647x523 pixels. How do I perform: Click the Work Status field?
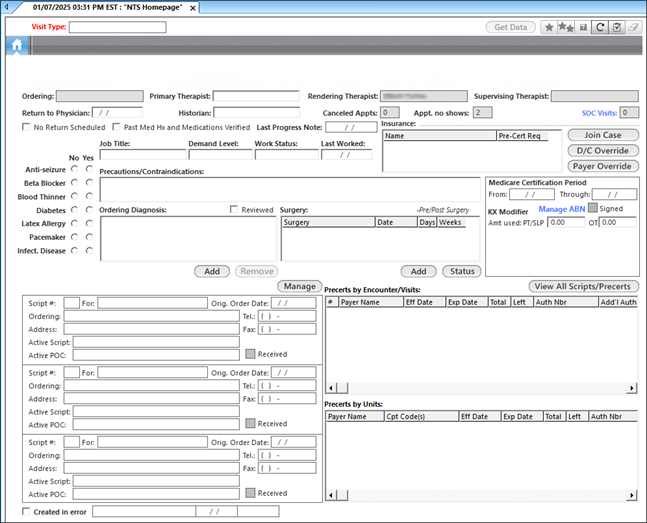point(287,154)
